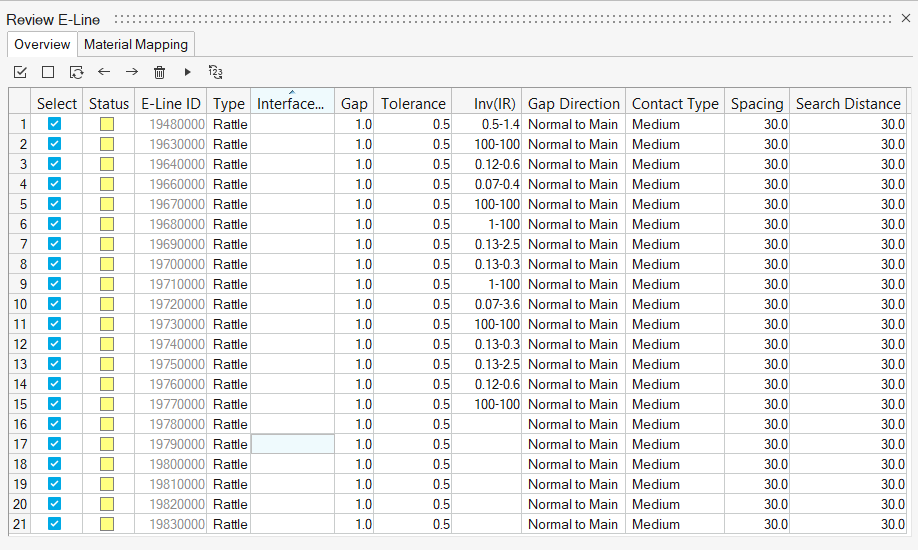Viewport: 918px width, 550px height.
Task: Go to previous E-Line with left arrow
Action: tap(104, 72)
